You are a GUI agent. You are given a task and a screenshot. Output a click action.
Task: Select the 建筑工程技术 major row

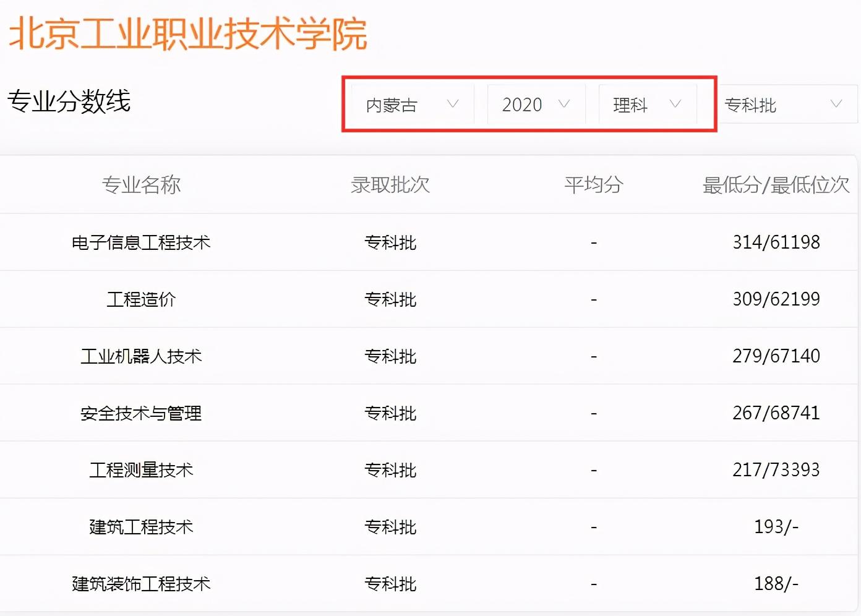coord(429,527)
